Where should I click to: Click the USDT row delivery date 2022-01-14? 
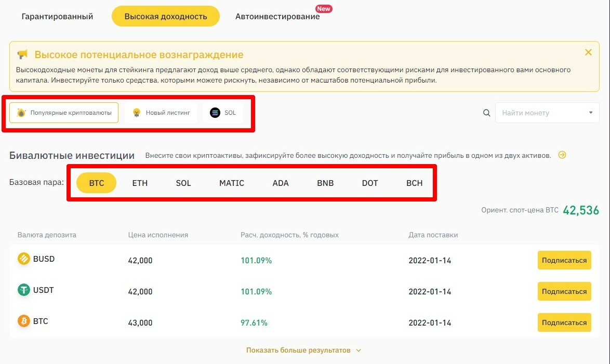pos(430,291)
